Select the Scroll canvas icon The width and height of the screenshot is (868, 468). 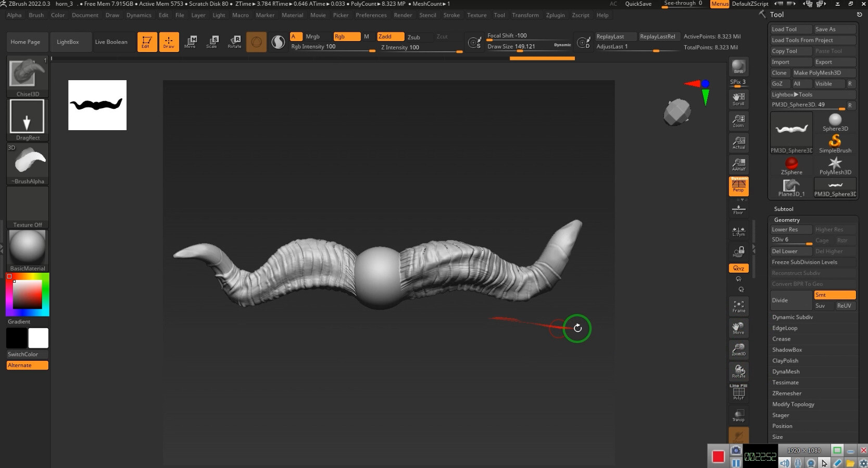(x=738, y=98)
